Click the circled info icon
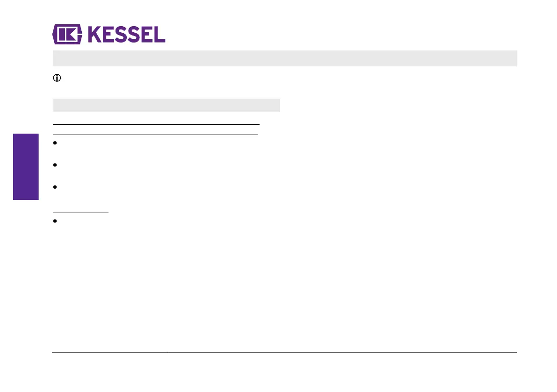The width and height of the screenshot is (557, 392). (57, 78)
